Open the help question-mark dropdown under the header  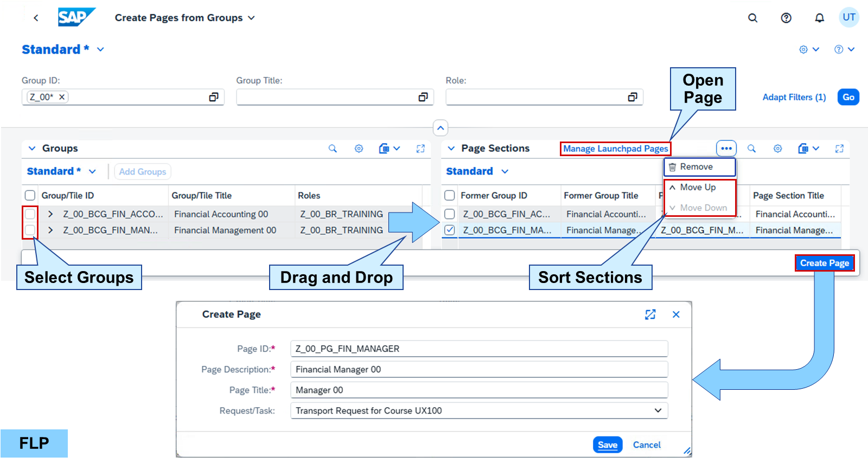point(844,49)
